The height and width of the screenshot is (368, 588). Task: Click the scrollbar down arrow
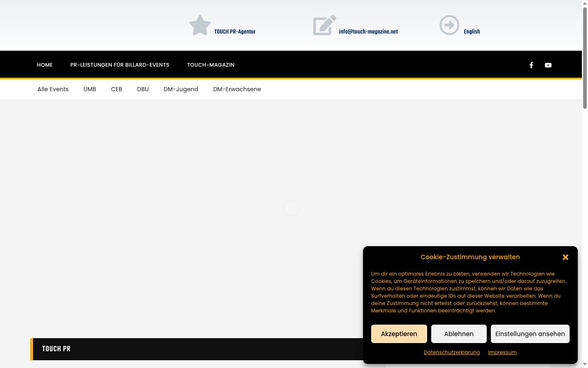point(585,364)
